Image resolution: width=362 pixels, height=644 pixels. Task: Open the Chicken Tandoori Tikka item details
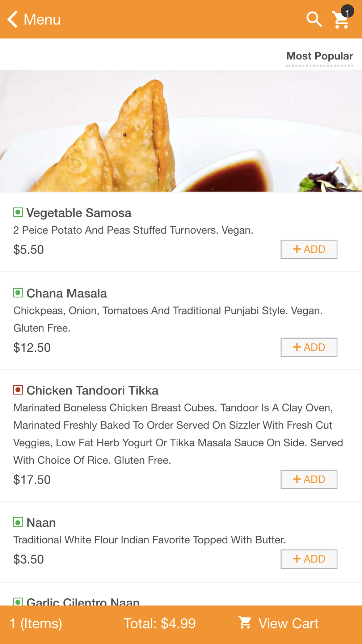tap(92, 390)
